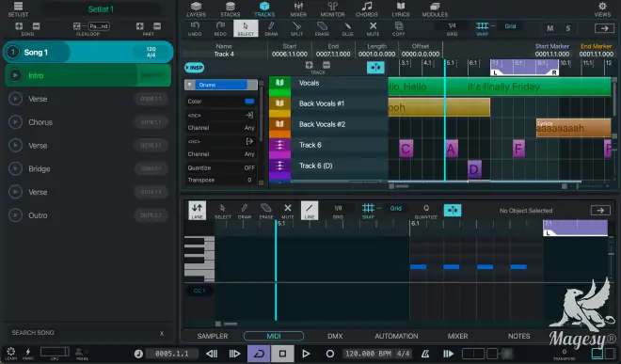Open the Monitor view
This screenshot has width=621, height=364.
click(332, 9)
